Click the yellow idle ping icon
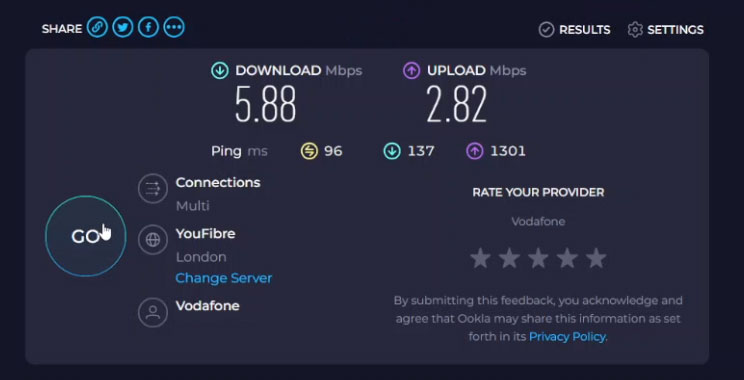Viewport: 744px width, 380px height. tap(309, 151)
